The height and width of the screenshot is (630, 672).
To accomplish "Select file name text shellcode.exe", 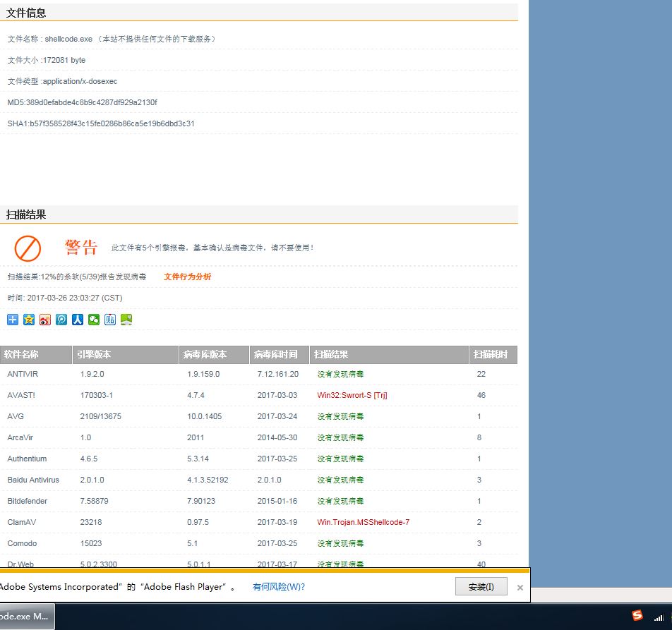I will [x=68, y=39].
